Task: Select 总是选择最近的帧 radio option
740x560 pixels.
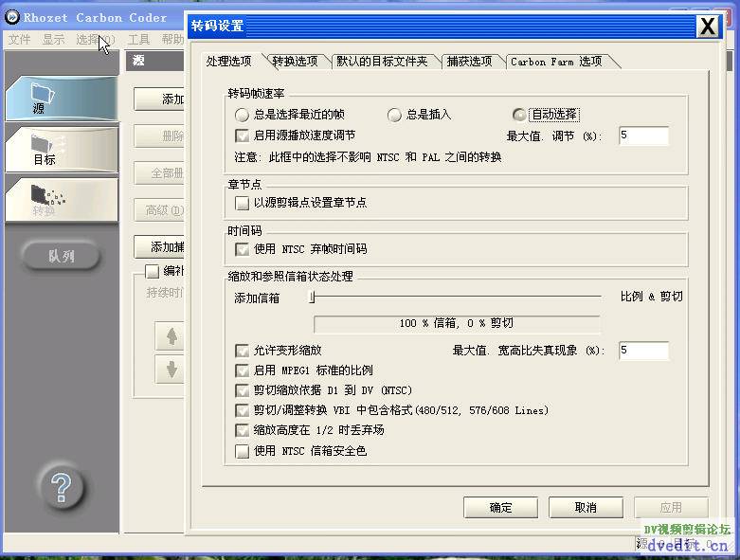Action: click(x=242, y=115)
